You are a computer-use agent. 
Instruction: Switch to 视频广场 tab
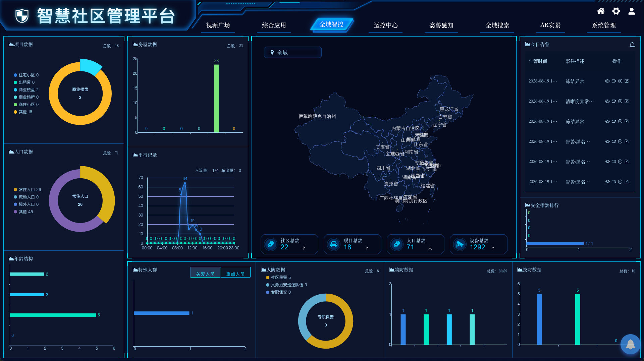click(218, 25)
